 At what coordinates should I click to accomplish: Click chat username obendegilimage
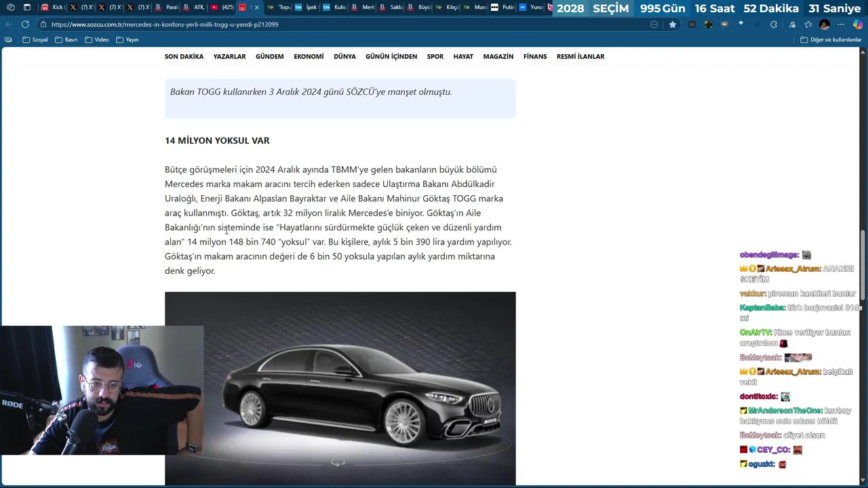pyautogui.click(x=770, y=255)
